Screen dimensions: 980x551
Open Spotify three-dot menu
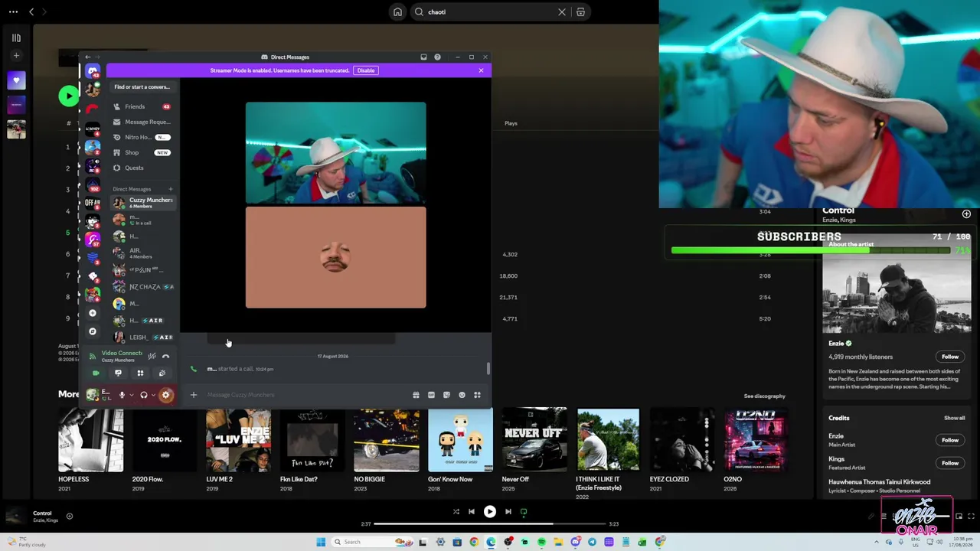coord(13,12)
